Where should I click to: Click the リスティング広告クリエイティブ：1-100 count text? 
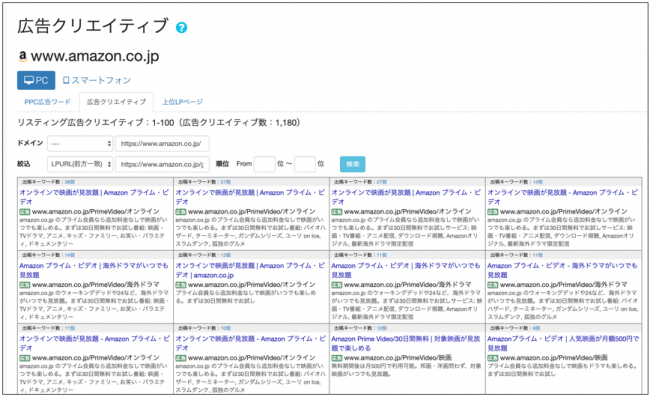point(159,123)
